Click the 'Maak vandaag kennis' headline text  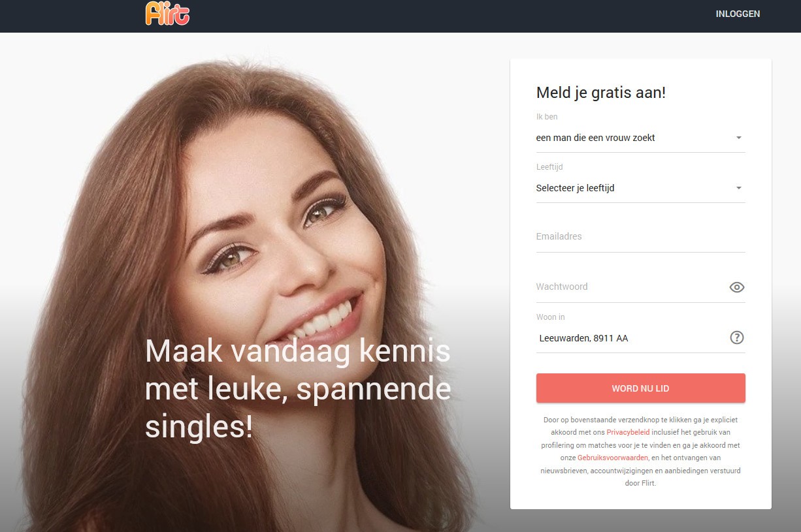(x=298, y=352)
